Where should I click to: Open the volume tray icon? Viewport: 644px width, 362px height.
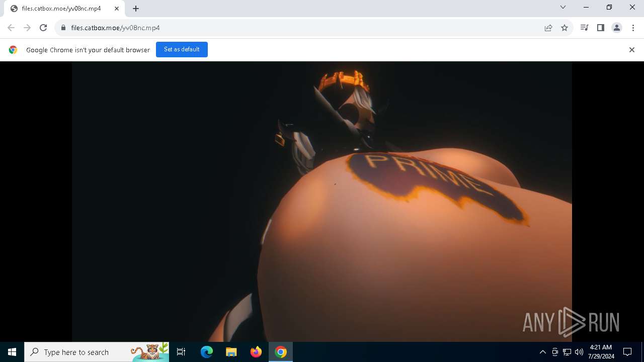[x=579, y=352]
